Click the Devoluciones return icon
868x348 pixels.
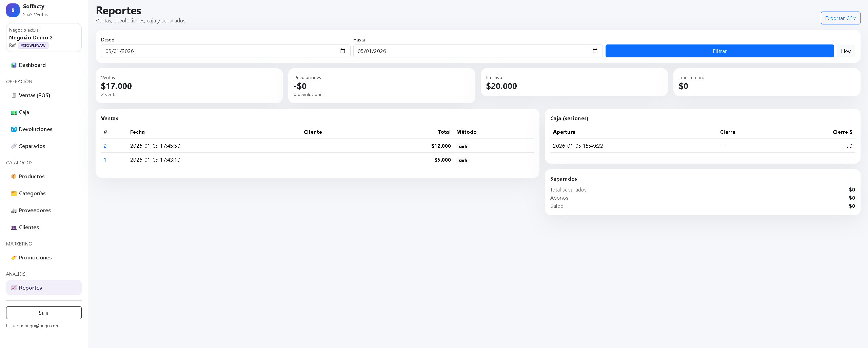point(14,129)
